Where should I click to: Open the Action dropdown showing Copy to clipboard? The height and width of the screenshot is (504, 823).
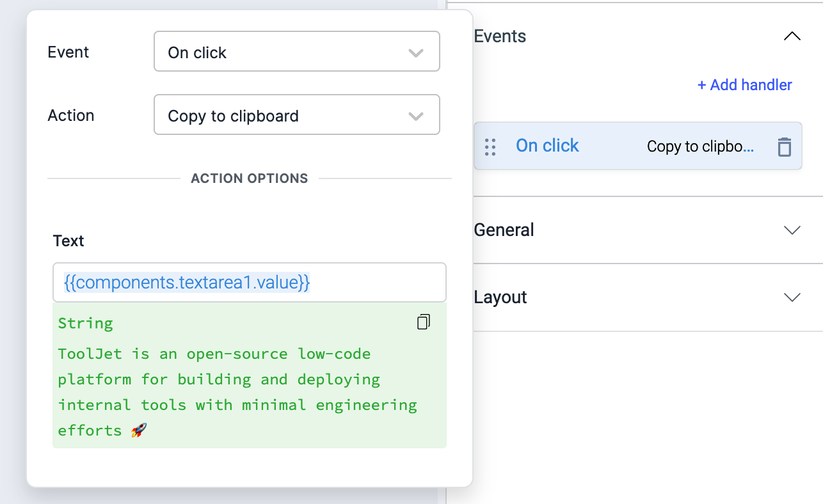[x=297, y=114]
